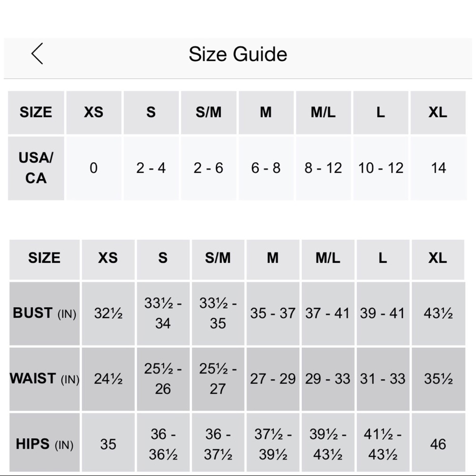The width and height of the screenshot is (476, 476).
Task: Tap the 35½ waist XL cell
Action: coord(438,379)
